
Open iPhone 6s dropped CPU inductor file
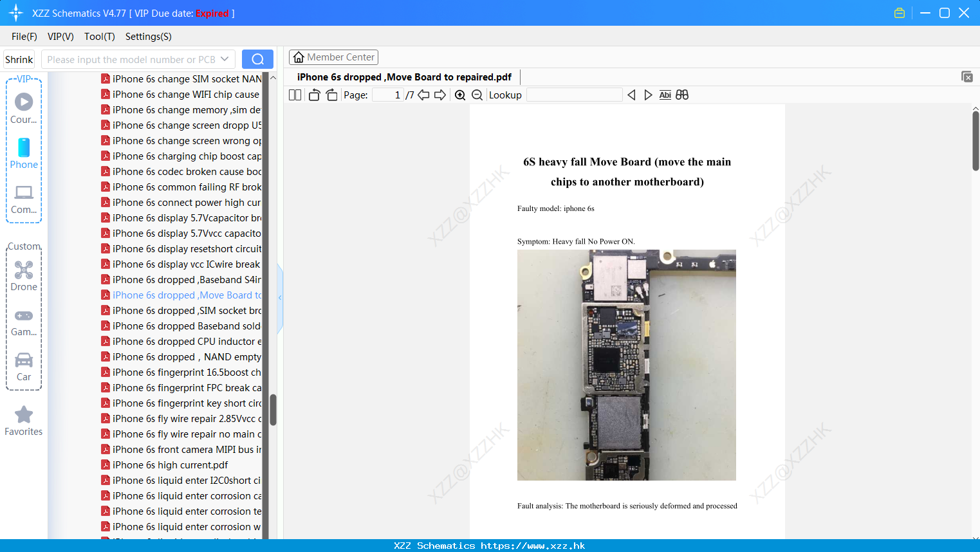181,342
